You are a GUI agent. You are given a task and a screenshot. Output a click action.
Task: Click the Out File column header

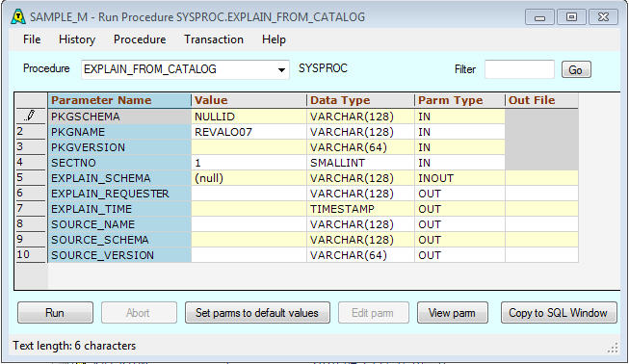(541, 100)
